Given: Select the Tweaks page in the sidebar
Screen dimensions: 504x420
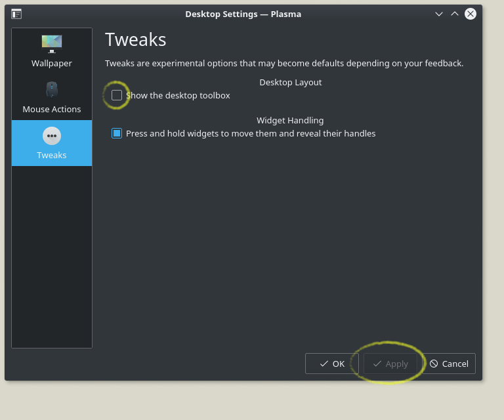Looking at the screenshot, I should (x=52, y=143).
